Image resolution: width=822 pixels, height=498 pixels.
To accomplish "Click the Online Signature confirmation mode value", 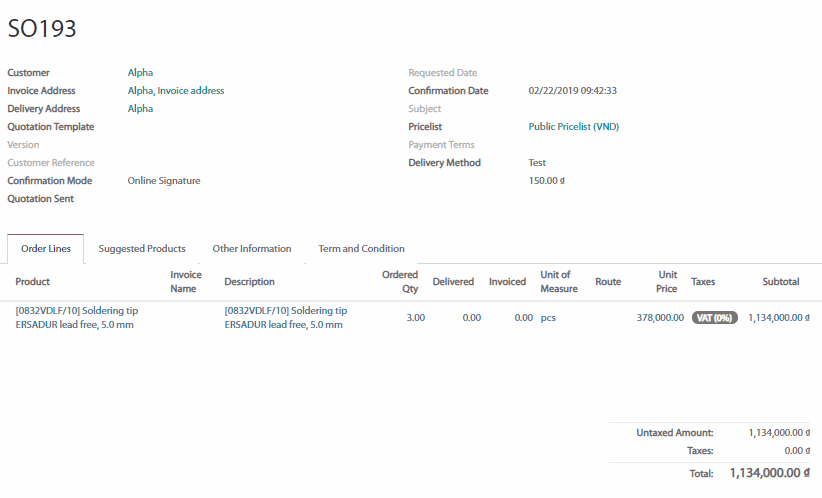I will click(164, 181).
